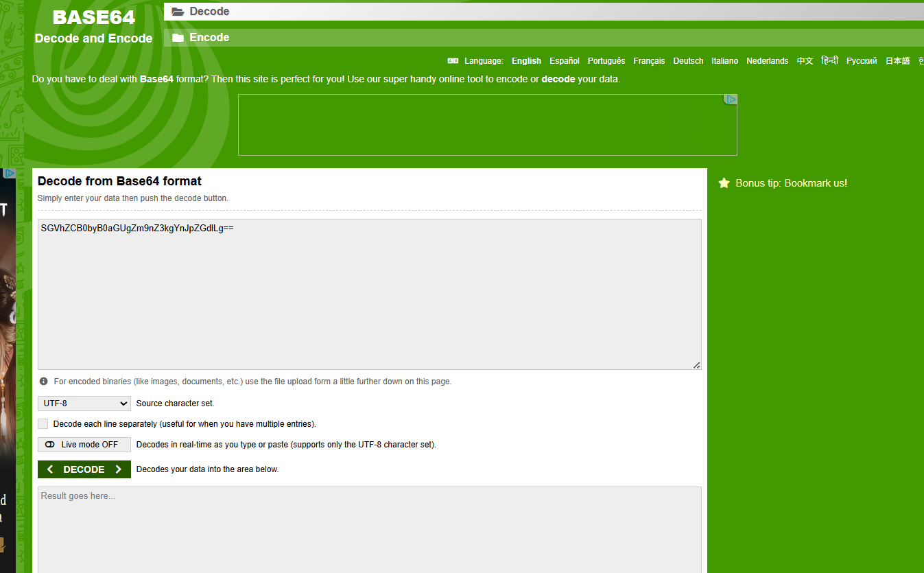Click the banner advertisement frame
The image size is (924, 573).
click(x=488, y=125)
